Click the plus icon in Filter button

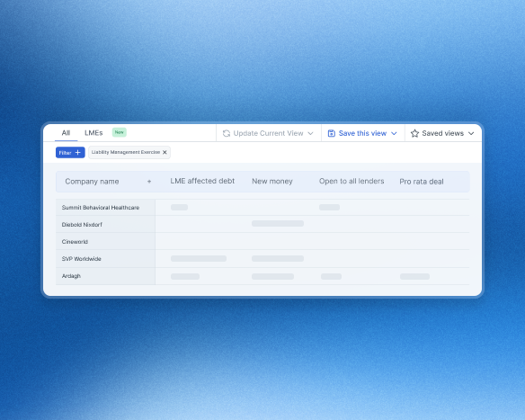(77, 152)
